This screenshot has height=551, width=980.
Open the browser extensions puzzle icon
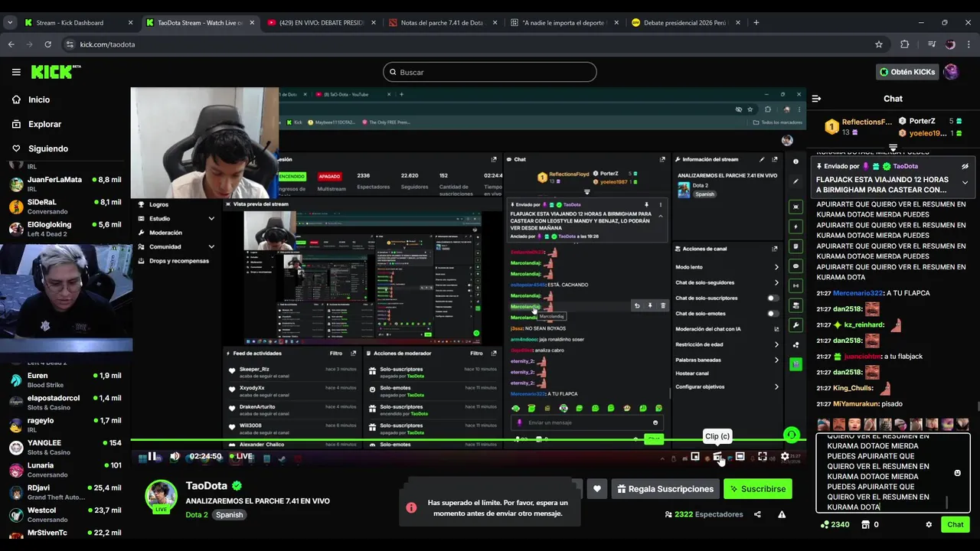pyautogui.click(x=904, y=44)
